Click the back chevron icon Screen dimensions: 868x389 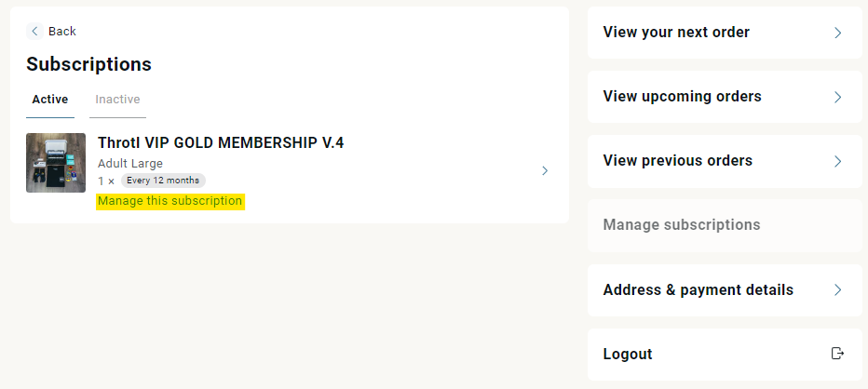click(34, 32)
